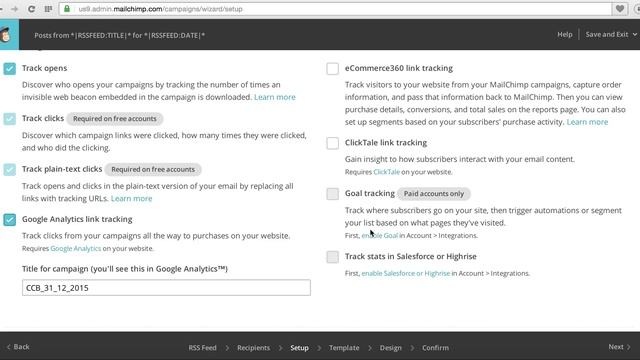Screen dimensions: 640x360
Task: Proceed with the Next button
Action: coord(619,347)
